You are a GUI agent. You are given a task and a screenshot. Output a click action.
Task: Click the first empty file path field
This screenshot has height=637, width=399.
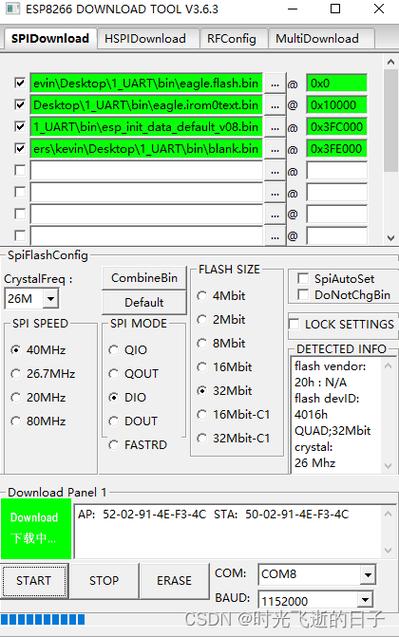146,170
